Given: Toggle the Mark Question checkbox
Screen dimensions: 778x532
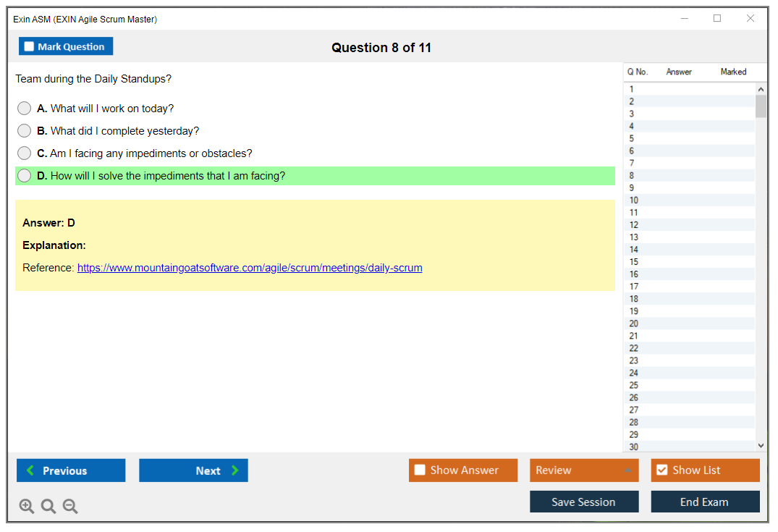Looking at the screenshot, I should coord(30,47).
